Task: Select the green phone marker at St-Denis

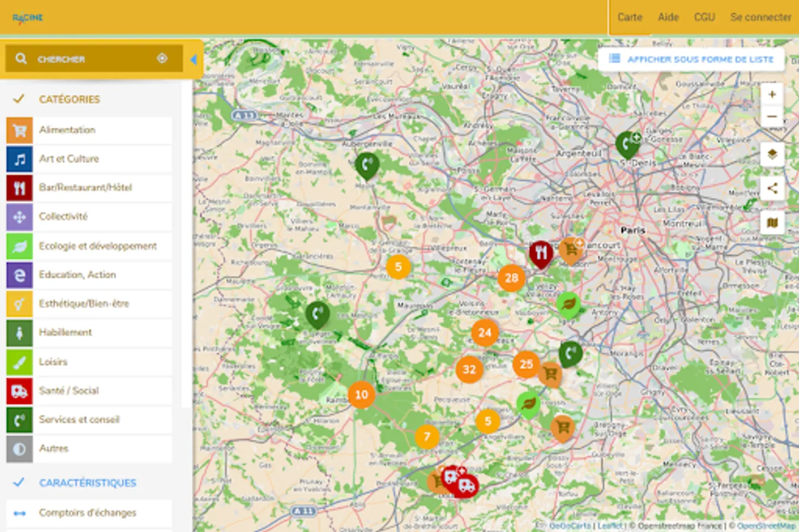Action: click(x=627, y=145)
